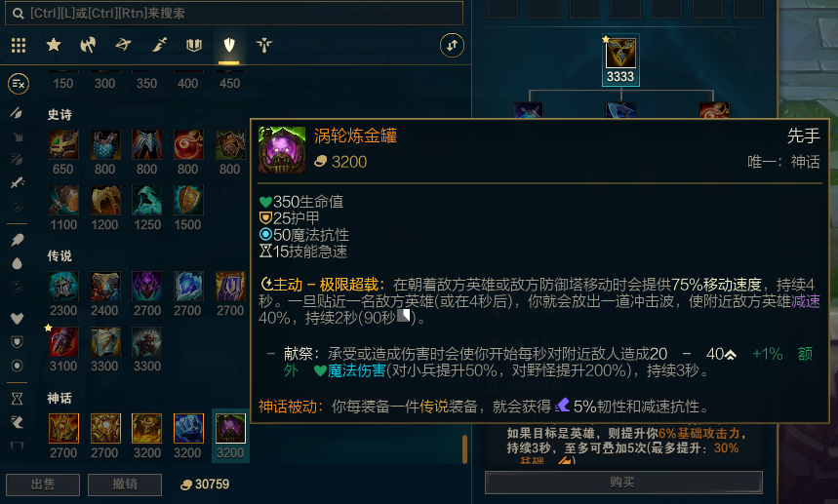Toggle the armor stat filter icon
838x504 pixels.
coord(18,342)
